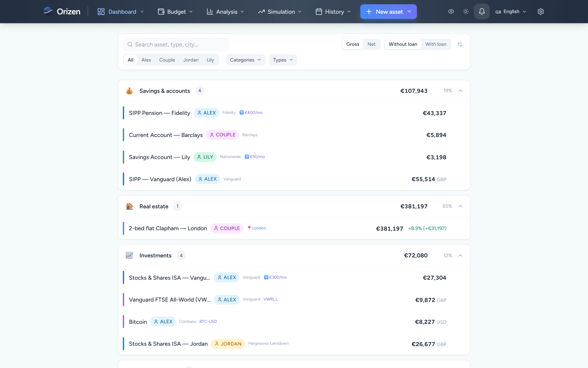The height and width of the screenshot is (368, 588).
Task: Click the Dashboard grid icon
Action: 101,11
